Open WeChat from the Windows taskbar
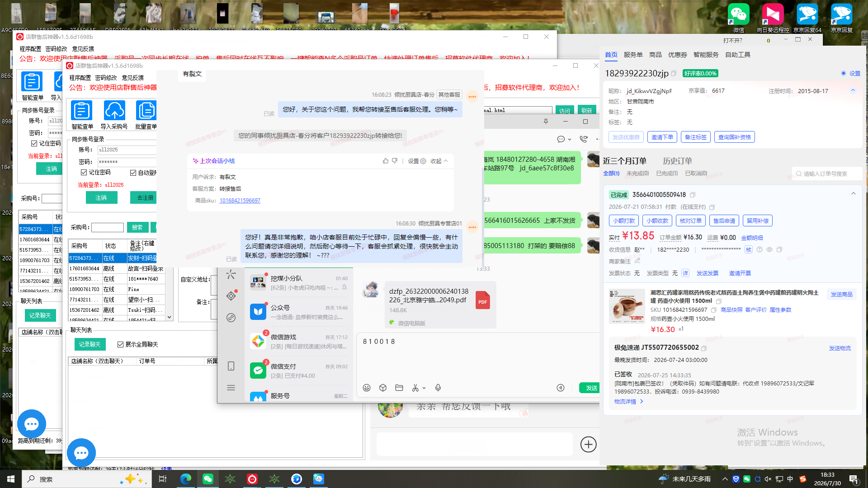This screenshot has width=868, height=488. click(208, 479)
